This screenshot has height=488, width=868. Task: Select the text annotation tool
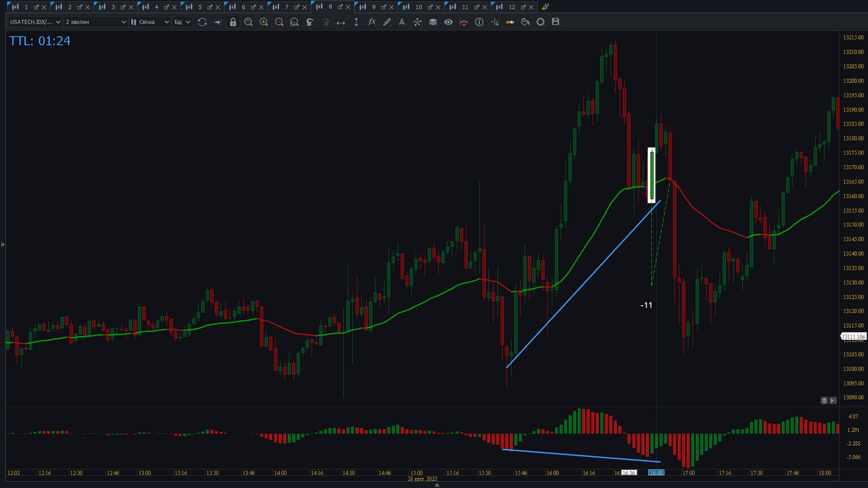click(x=402, y=22)
